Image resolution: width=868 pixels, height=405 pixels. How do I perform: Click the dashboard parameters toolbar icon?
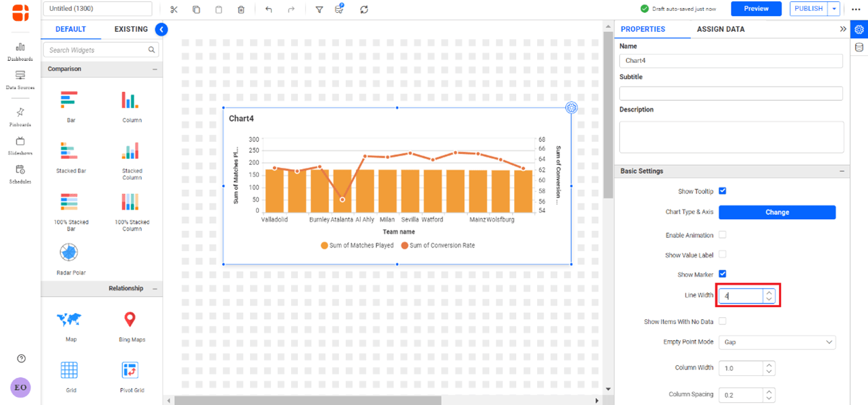coord(340,9)
